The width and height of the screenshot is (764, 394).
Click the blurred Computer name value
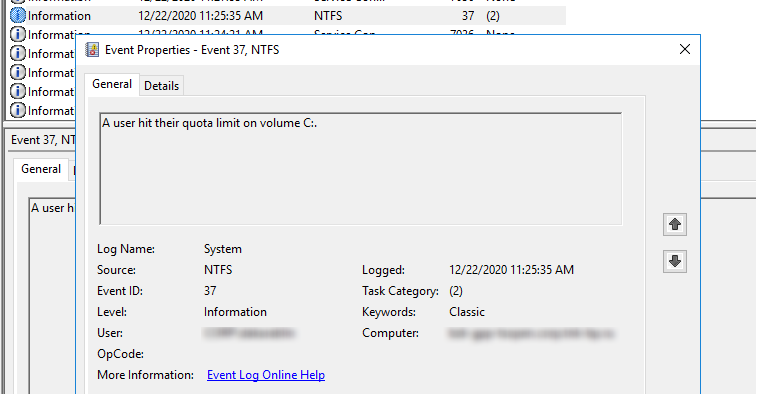pyautogui.click(x=531, y=333)
